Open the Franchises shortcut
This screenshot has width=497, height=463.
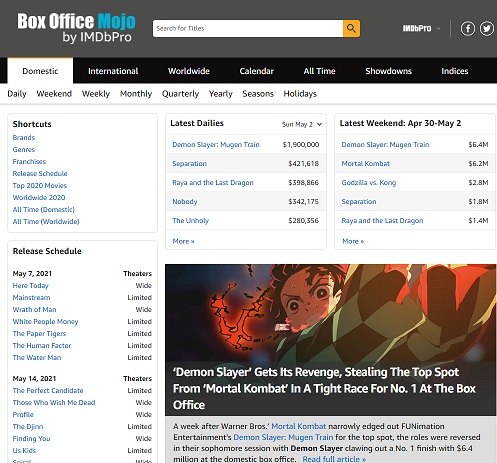pos(29,161)
